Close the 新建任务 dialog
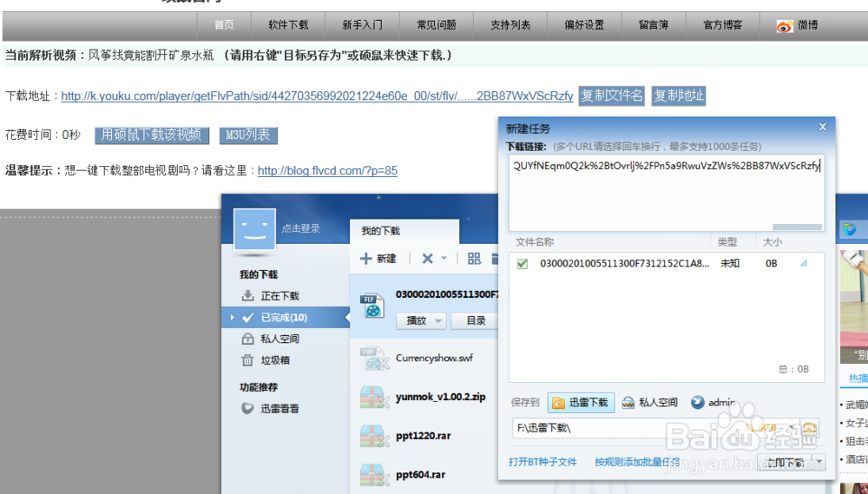Image resolution: width=868 pixels, height=494 pixels. [x=823, y=127]
